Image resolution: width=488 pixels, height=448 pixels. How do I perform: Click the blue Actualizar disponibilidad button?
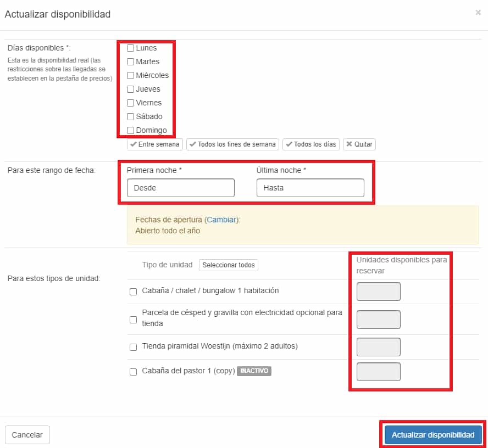(x=433, y=435)
